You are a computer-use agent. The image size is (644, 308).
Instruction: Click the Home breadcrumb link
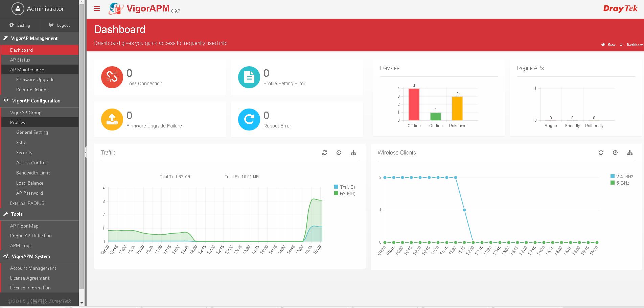tap(609, 45)
